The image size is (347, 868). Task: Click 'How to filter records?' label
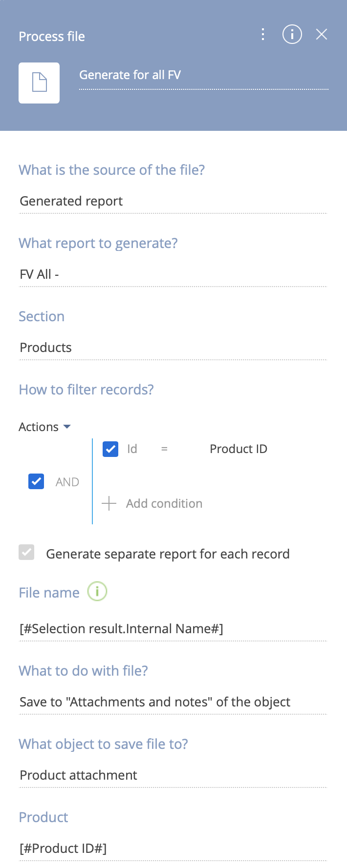coord(86,390)
